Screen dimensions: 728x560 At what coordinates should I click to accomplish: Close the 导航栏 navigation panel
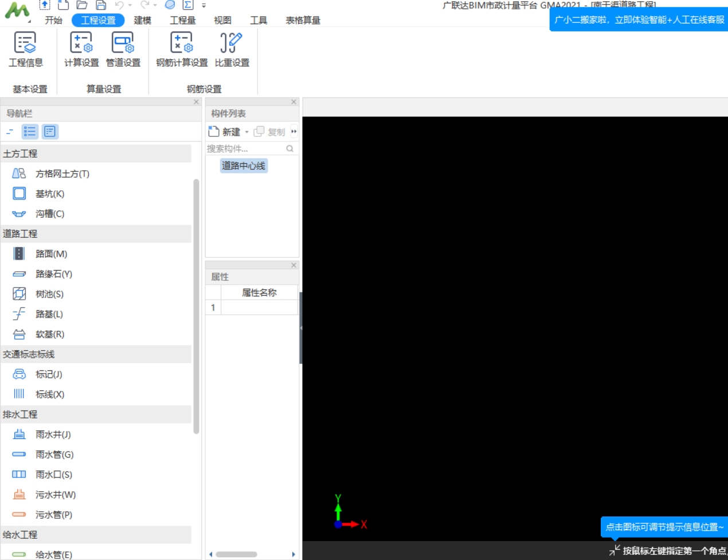pyautogui.click(x=196, y=102)
